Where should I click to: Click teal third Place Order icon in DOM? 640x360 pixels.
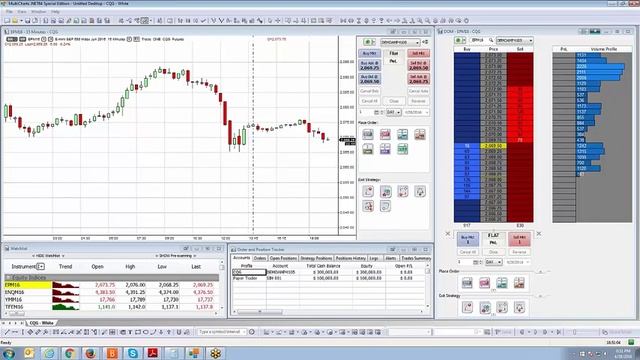[x=502, y=283]
